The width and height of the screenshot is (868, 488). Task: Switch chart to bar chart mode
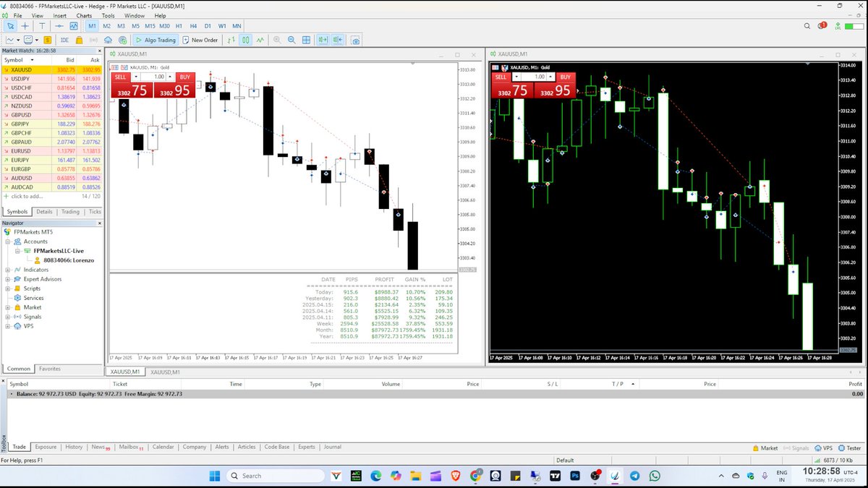(231, 40)
